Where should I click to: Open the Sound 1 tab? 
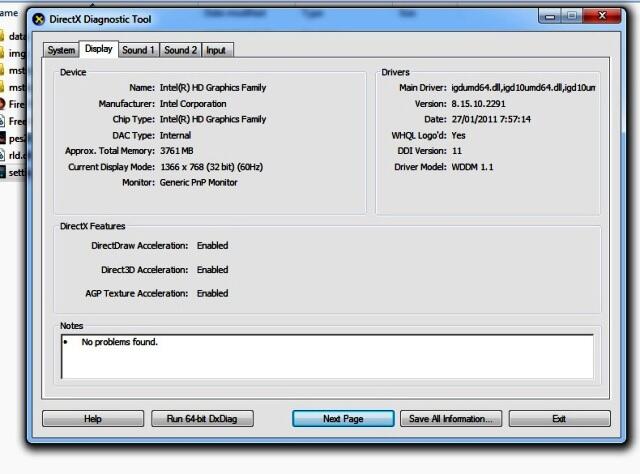(138, 50)
